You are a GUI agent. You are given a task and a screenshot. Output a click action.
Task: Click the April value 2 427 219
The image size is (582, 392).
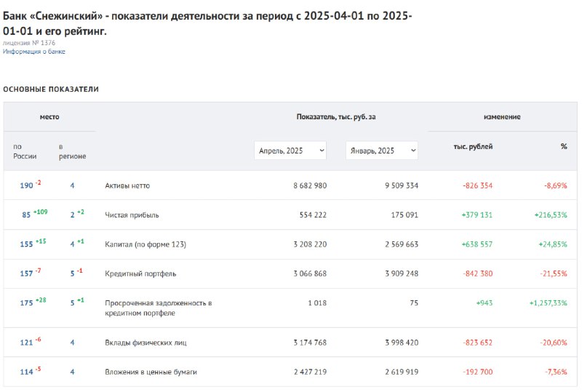coord(310,372)
